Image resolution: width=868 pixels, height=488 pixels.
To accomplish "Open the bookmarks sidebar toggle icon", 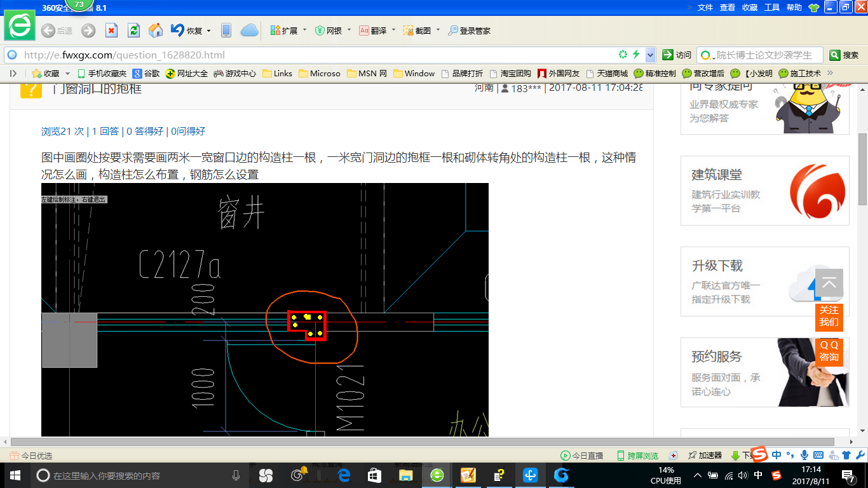I will (x=13, y=74).
